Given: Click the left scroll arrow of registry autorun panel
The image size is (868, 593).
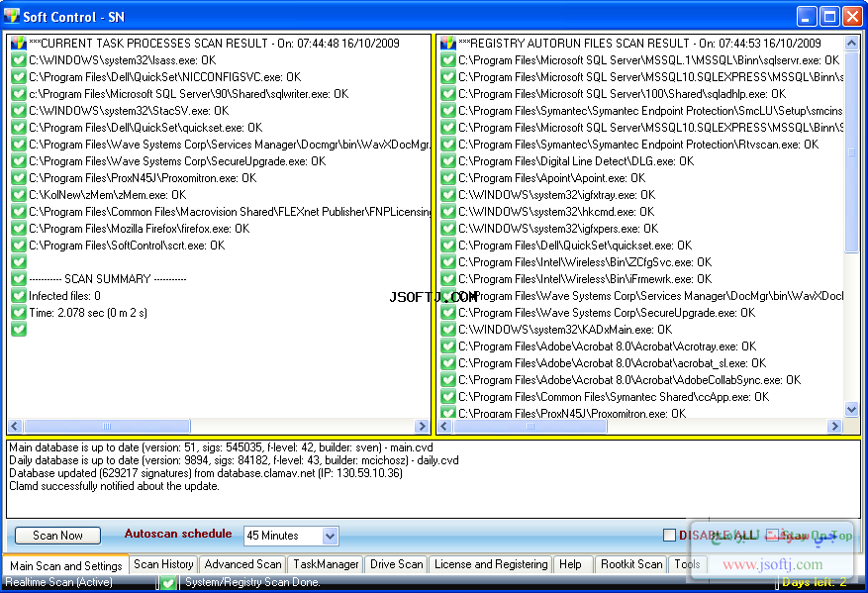Looking at the screenshot, I should click(444, 426).
